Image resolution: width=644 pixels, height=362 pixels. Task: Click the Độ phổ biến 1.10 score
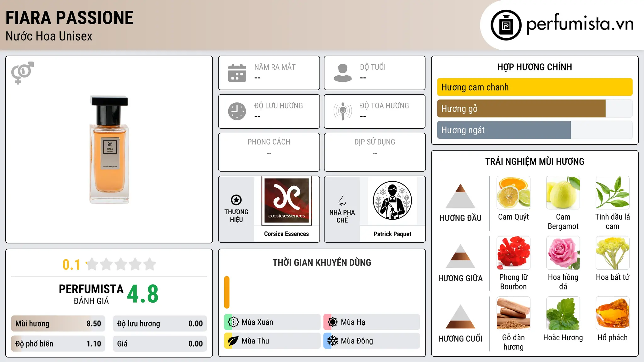(58, 343)
